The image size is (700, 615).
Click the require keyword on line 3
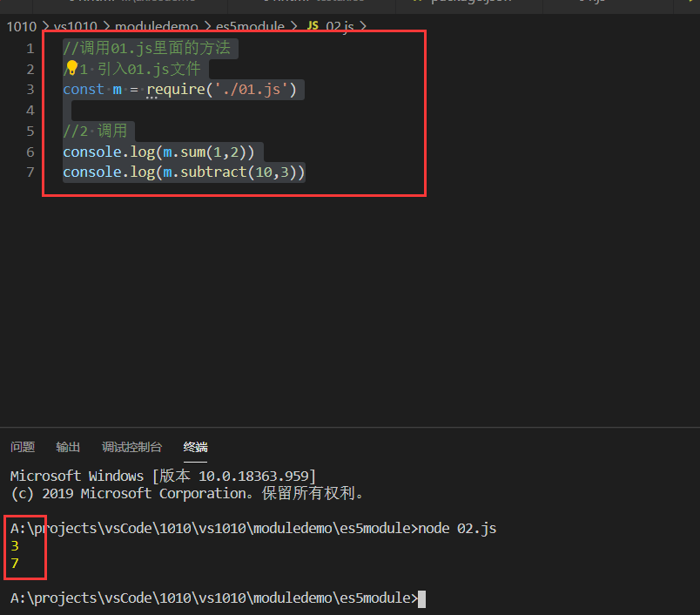pyautogui.click(x=176, y=90)
